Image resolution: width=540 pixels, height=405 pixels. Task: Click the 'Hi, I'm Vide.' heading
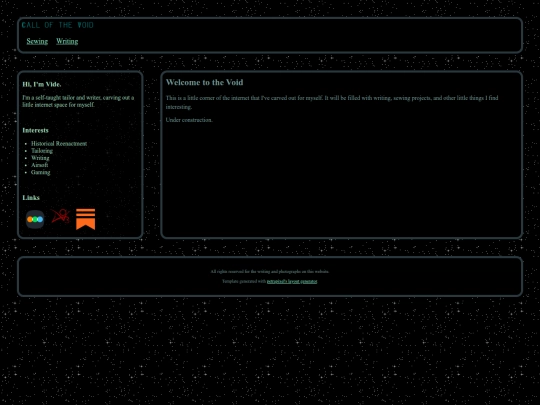click(x=42, y=84)
